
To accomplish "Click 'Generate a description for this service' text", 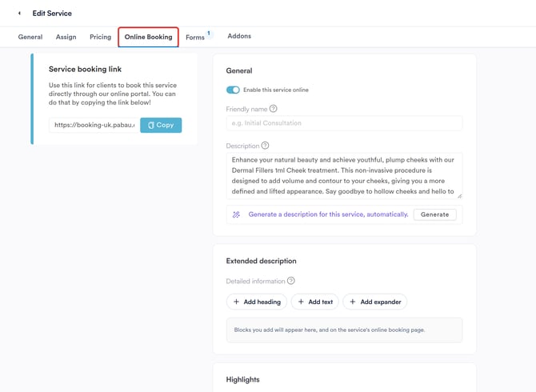I will point(328,214).
